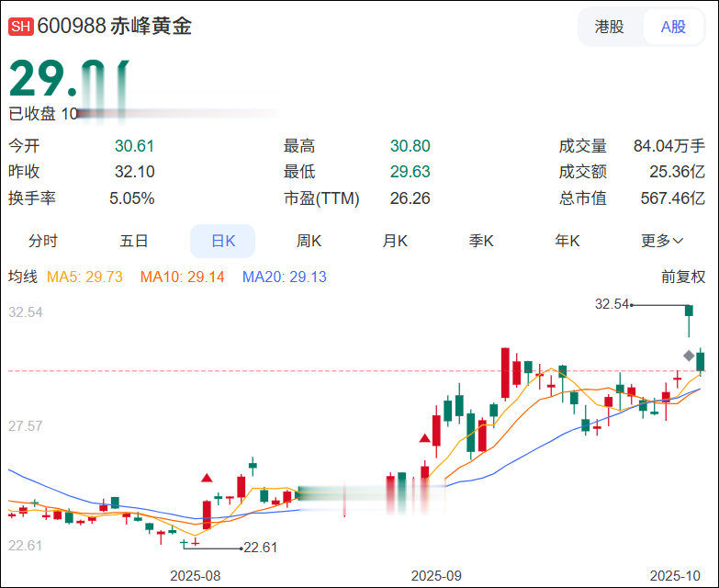Click the MA10: 29.14 indicator label
This screenshot has width=719, height=588.
tap(182, 277)
